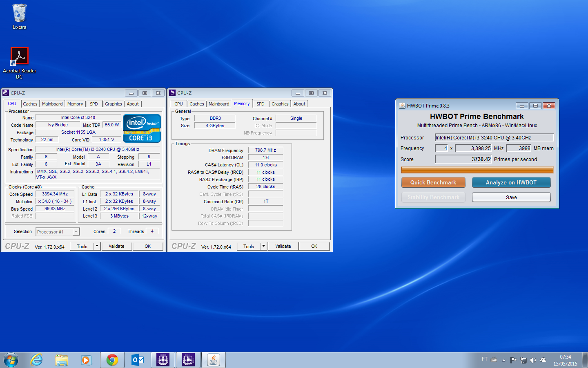
Task: Open the network connection tray icon
Action: point(523,360)
